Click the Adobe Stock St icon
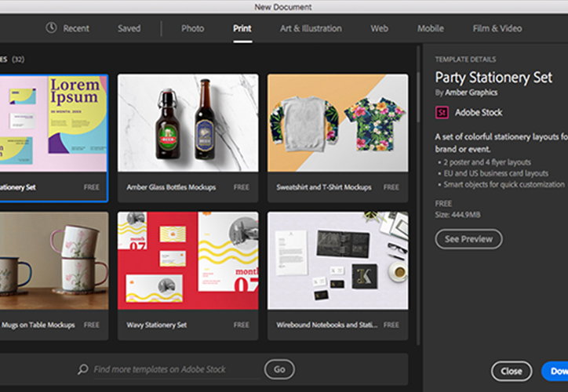Image resolution: width=568 pixels, height=392 pixels. click(x=442, y=113)
